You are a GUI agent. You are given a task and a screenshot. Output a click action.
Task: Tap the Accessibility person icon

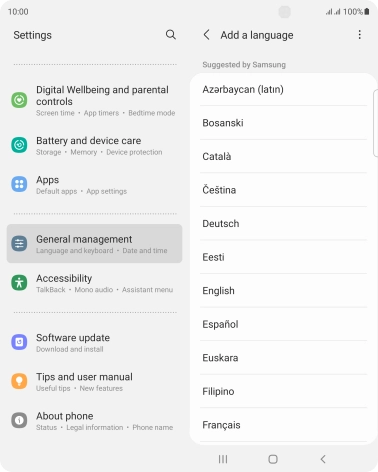click(19, 283)
